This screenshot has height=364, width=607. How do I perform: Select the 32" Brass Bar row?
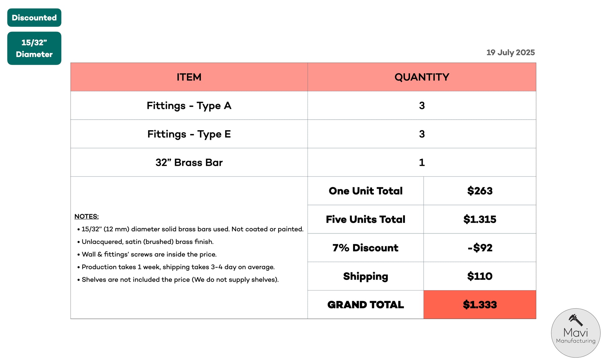pos(303,162)
